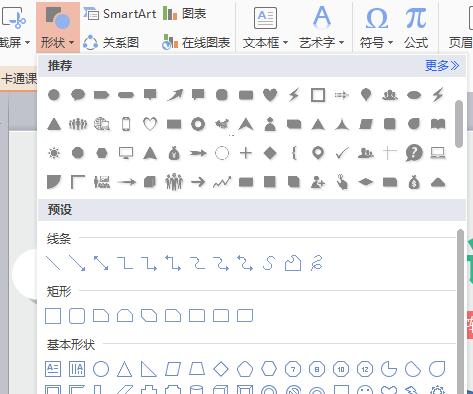The image size is (473, 394).
Task: Choose the octagon shape labeled 8
Action: coord(317,369)
